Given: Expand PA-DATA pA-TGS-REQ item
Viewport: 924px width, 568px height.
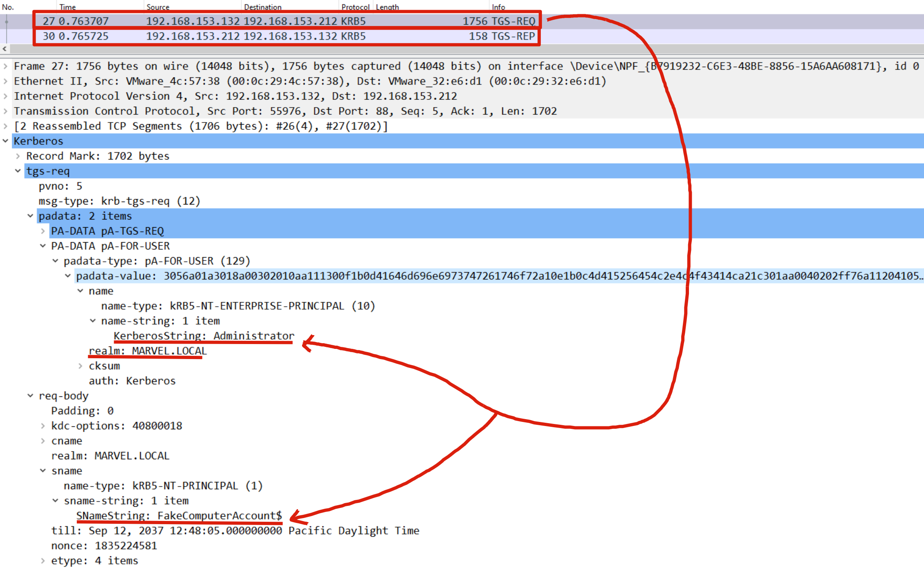Looking at the screenshot, I should point(43,231).
